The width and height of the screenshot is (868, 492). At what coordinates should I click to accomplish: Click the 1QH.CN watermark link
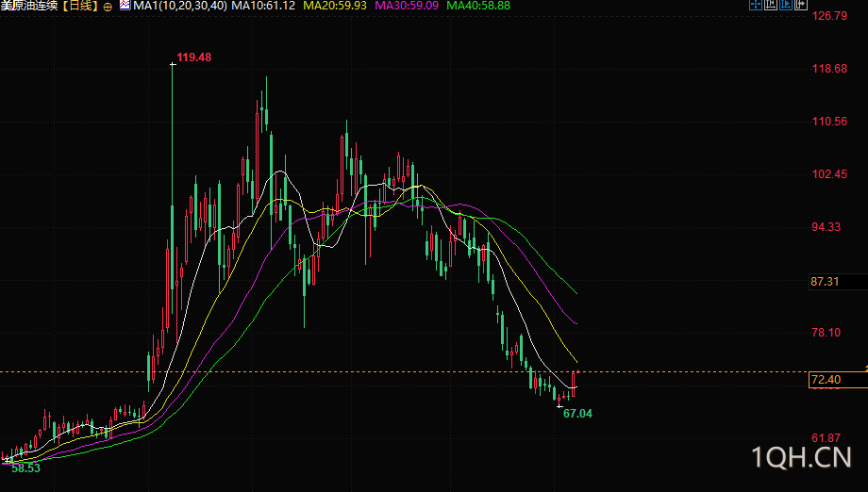801,458
